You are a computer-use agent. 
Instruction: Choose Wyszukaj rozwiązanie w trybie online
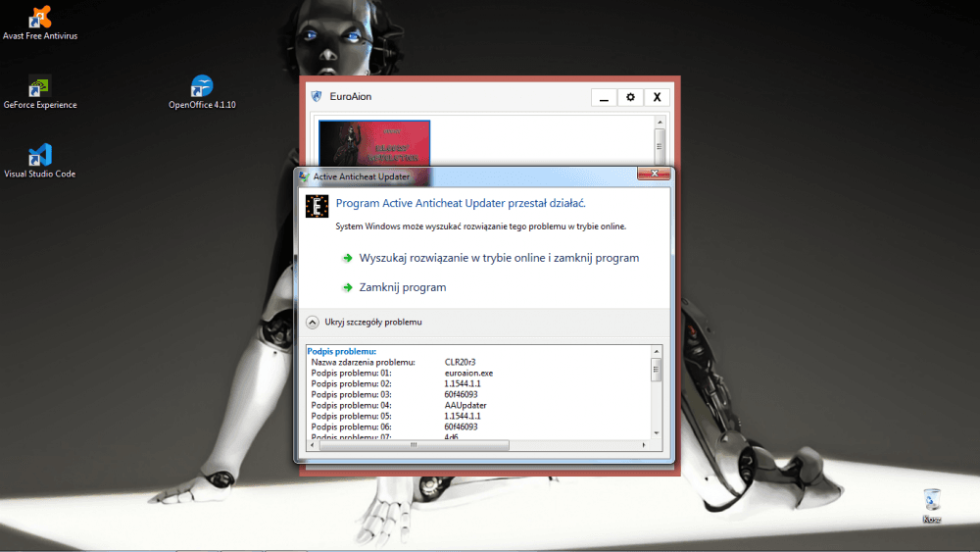point(499,258)
